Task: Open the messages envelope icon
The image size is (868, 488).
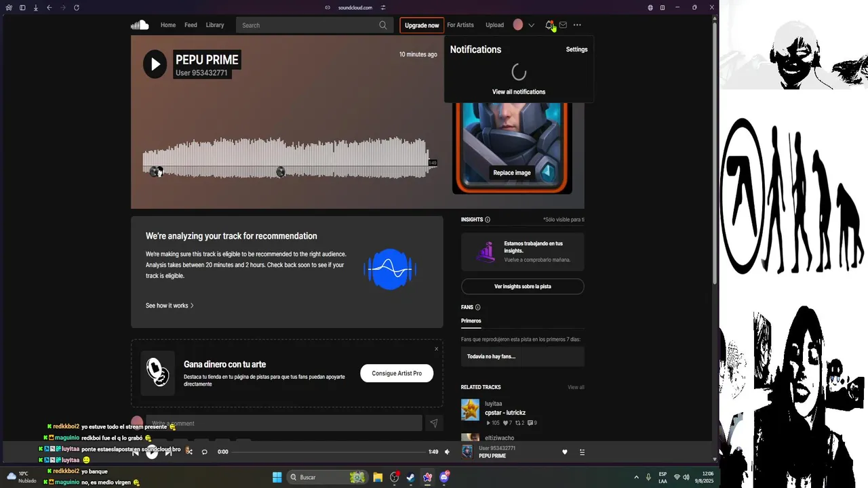Action: point(563,25)
